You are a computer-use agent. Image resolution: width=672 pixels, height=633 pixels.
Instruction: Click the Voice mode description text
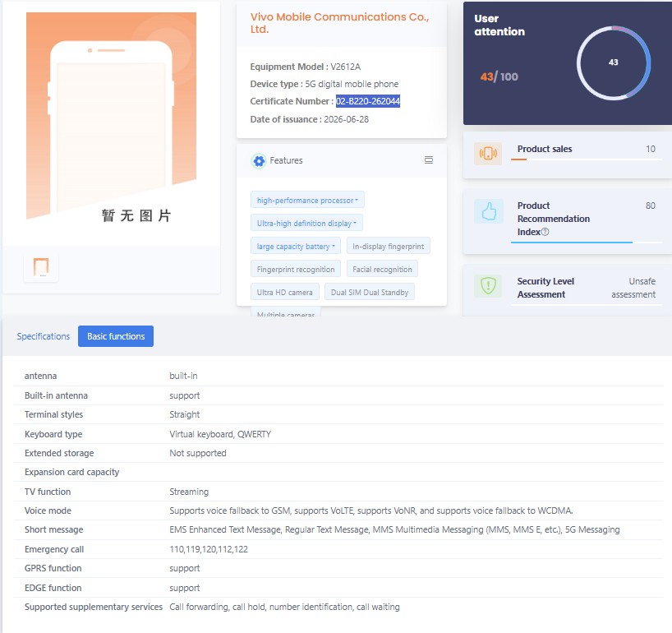click(x=371, y=511)
